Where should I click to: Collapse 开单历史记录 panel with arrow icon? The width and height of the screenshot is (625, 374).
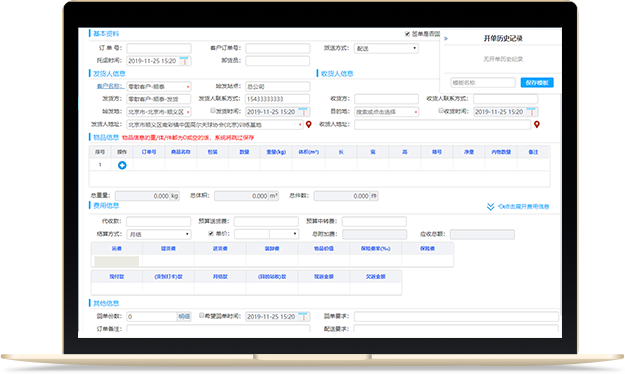pos(446,39)
